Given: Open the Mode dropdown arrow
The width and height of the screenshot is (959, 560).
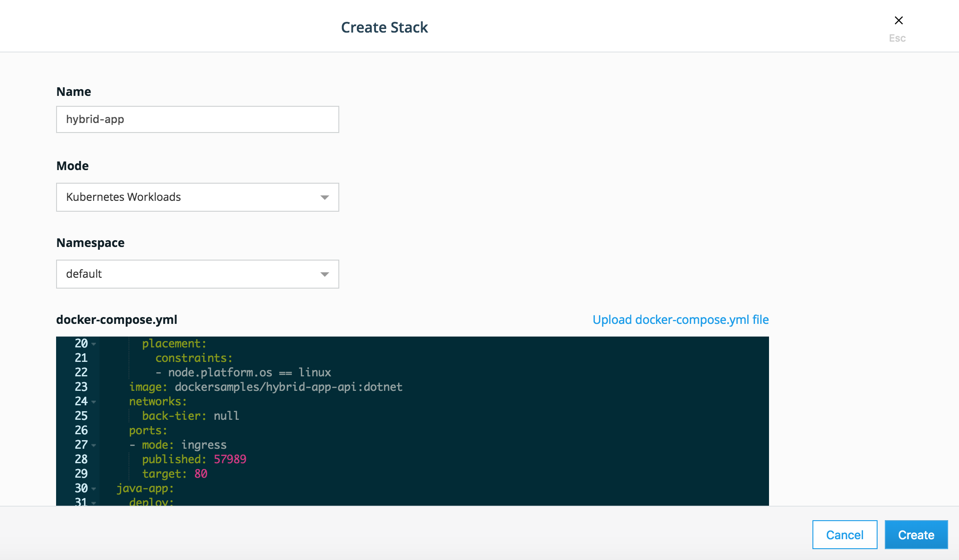Looking at the screenshot, I should click(x=324, y=197).
